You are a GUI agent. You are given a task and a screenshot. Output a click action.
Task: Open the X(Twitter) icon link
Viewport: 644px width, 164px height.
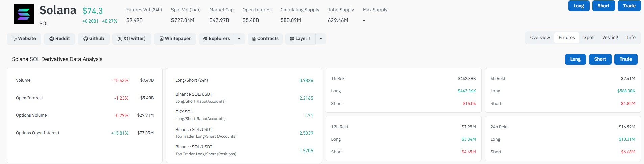point(132,39)
